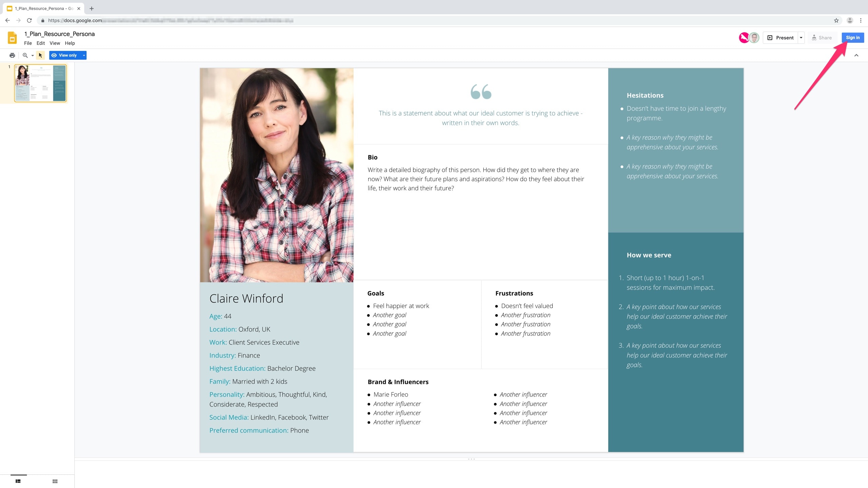
Task: Close the 1_Plan_Resource_Persona tab
Action: click(79, 8)
